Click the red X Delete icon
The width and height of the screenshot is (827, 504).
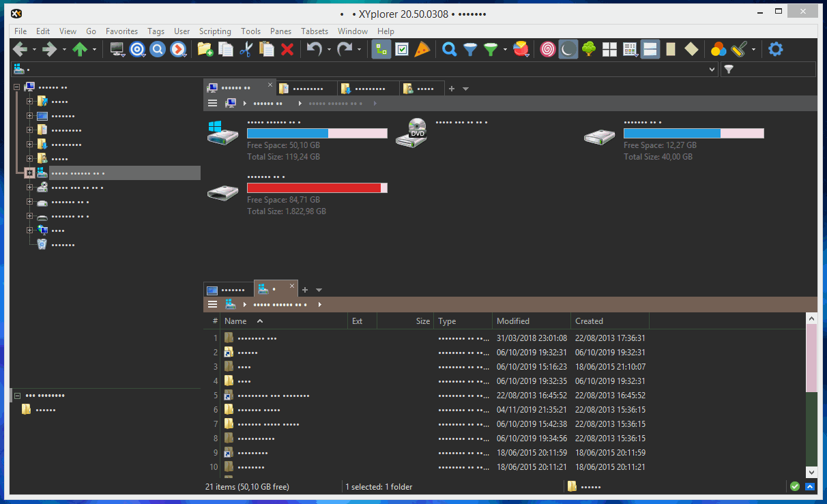click(x=287, y=49)
